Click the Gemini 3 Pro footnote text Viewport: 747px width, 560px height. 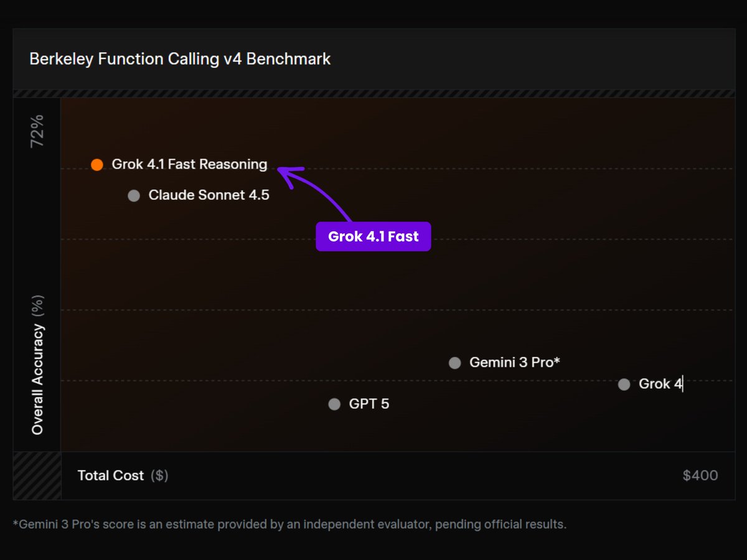289,524
